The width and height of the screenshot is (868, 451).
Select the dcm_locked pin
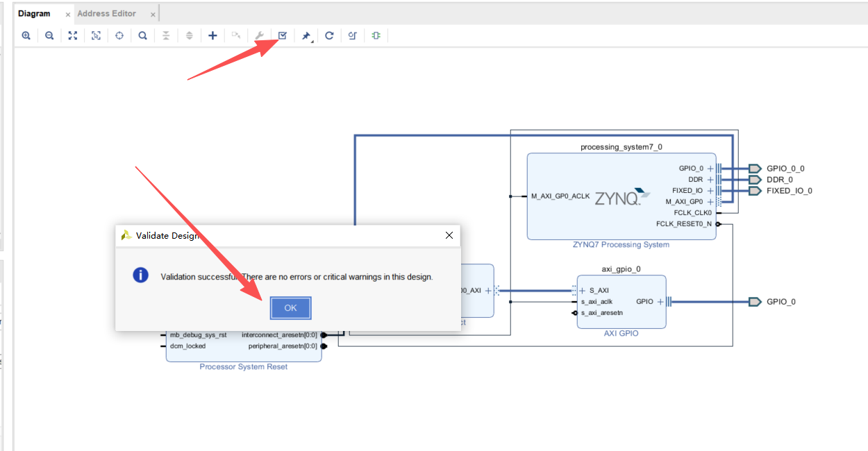point(187,346)
